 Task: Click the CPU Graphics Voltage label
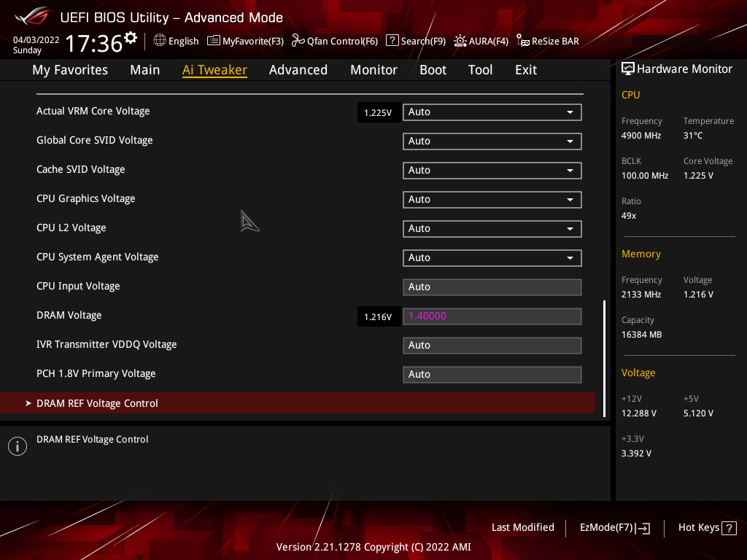pyautogui.click(x=86, y=198)
